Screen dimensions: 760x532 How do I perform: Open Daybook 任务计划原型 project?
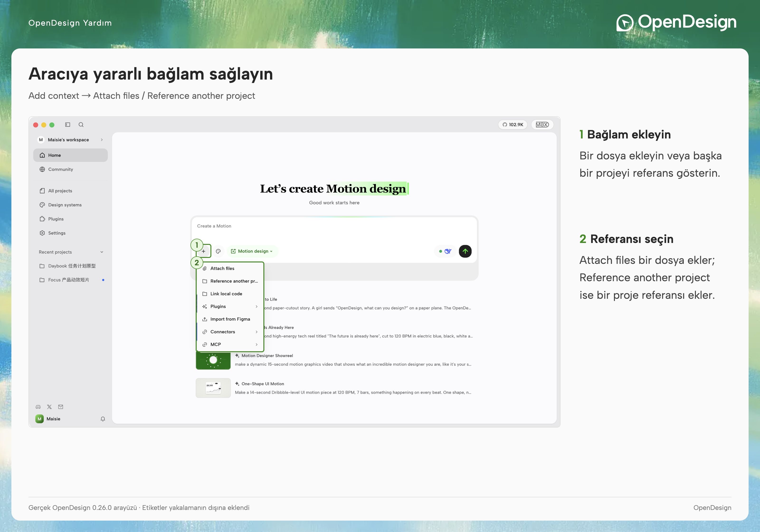[x=71, y=266]
